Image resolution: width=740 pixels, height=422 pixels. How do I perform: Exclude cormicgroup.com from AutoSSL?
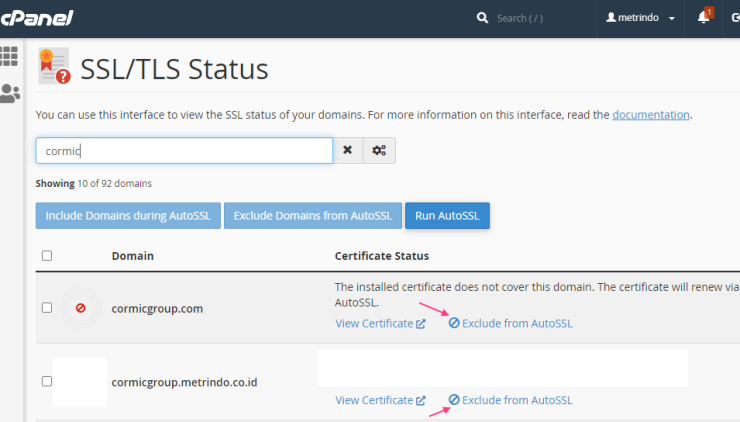tap(510, 323)
